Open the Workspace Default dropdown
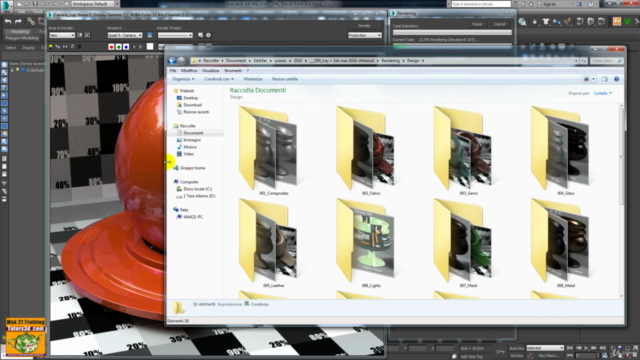 click(x=92, y=4)
